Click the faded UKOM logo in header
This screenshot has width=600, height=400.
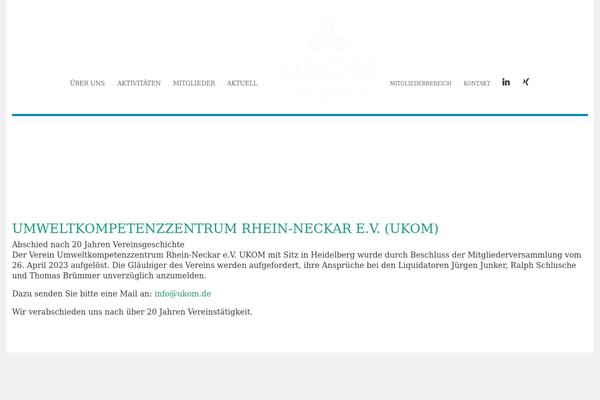click(x=327, y=57)
